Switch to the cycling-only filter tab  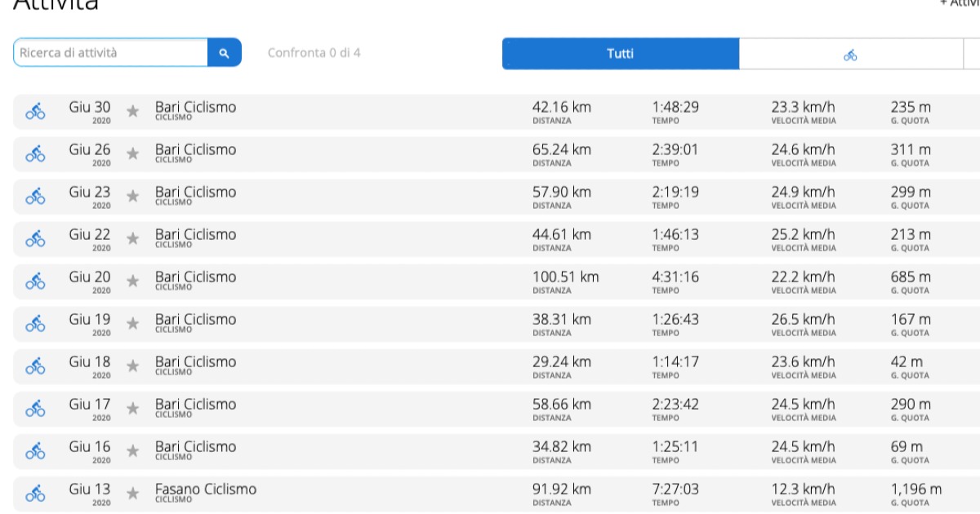click(x=850, y=55)
